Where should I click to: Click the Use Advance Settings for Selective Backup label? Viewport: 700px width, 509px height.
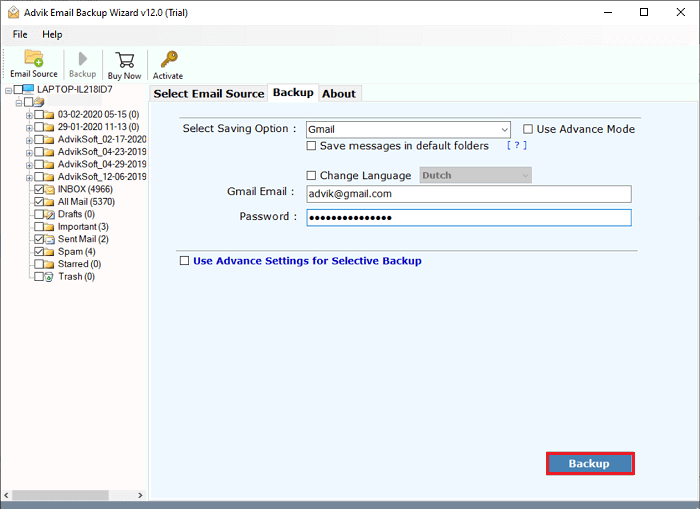tap(307, 261)
